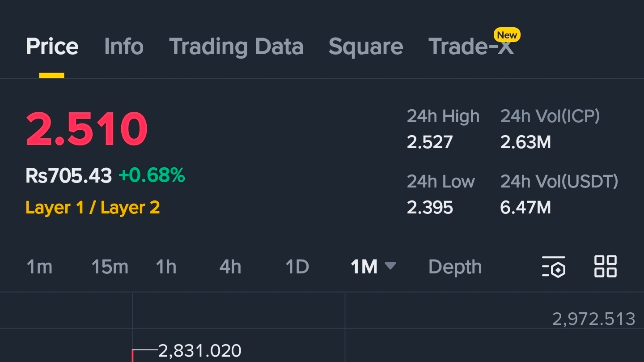This screenshot has width=644, height=362.
Task: Set chart interval to 1m
Action: click(x=39, y=267)
